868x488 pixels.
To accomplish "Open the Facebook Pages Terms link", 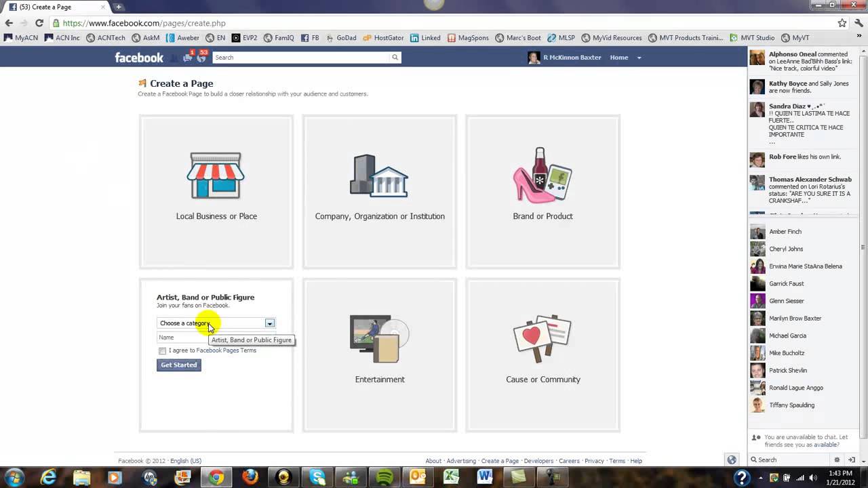I will pos(226,350).
